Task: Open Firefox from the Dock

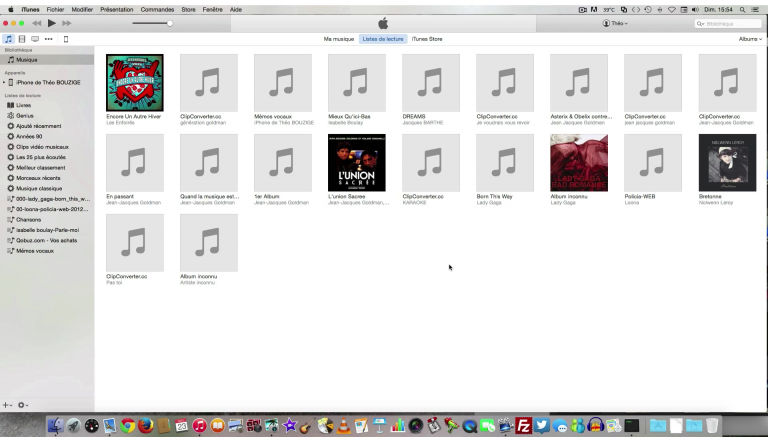Action: coord(145,425)
